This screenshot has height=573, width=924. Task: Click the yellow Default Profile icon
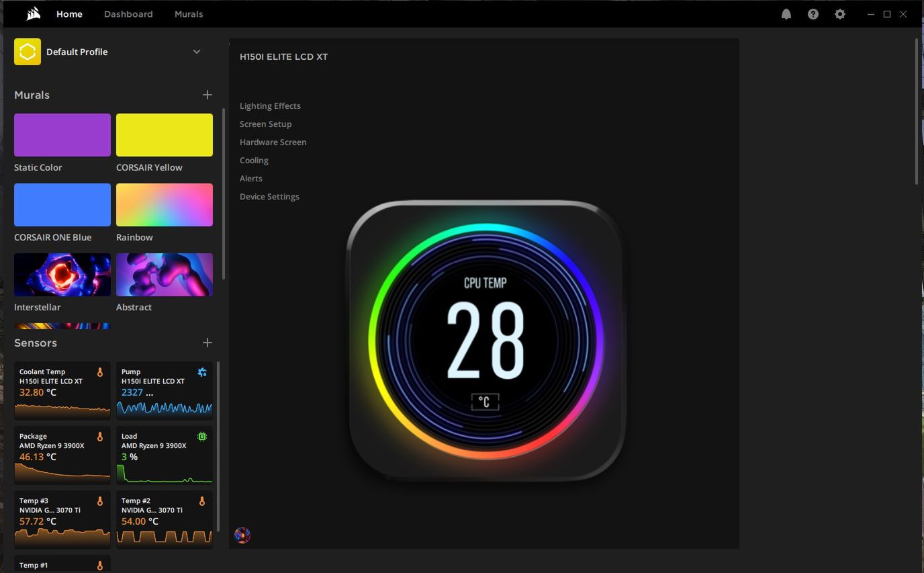click(x=28, y=52)
